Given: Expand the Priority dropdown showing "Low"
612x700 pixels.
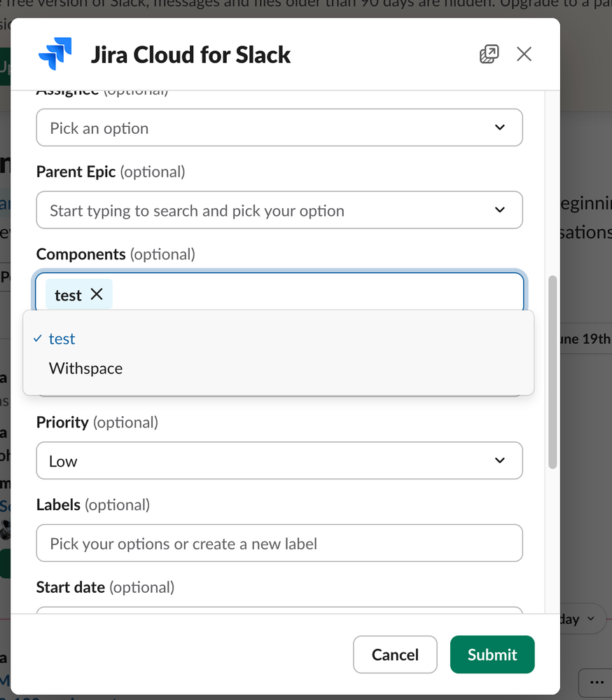Looking at the screenshot, I should [266, 460].
